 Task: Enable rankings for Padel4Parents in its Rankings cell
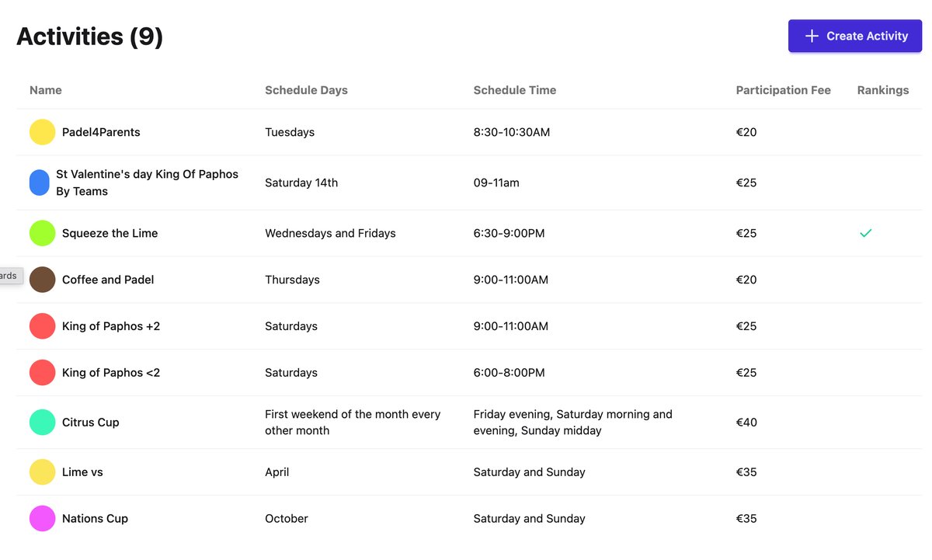point(865,132)
